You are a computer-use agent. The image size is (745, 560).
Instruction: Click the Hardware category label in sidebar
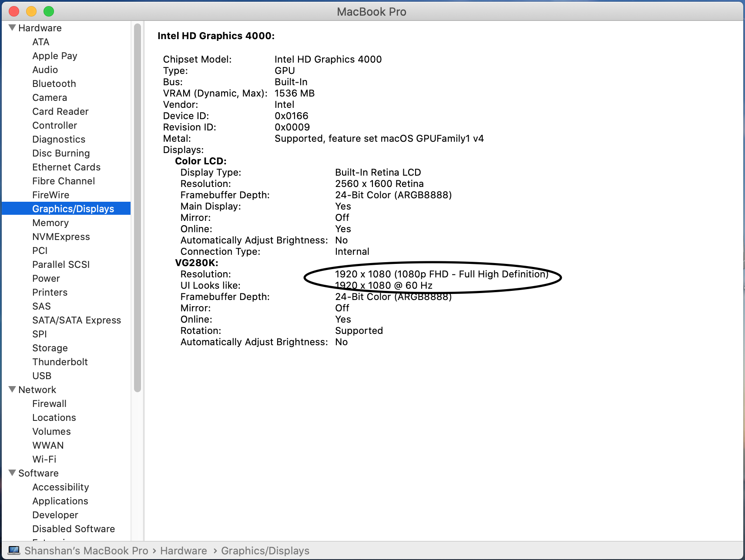[40, 28]
